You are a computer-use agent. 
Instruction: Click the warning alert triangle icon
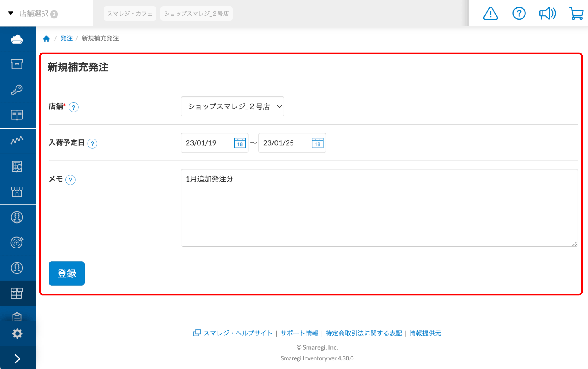pos(490,13)
